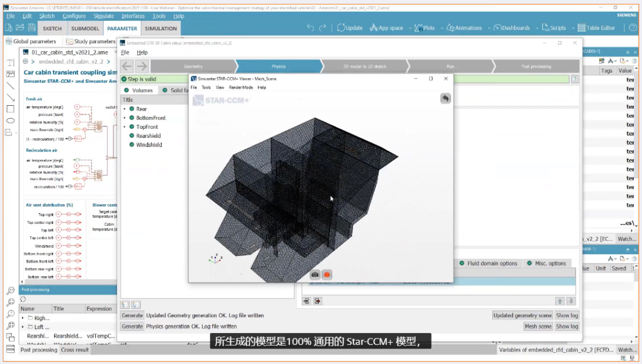Click Generate for geometry generation
Viewport: 642px width, 364px height.
tap(132, 315)
